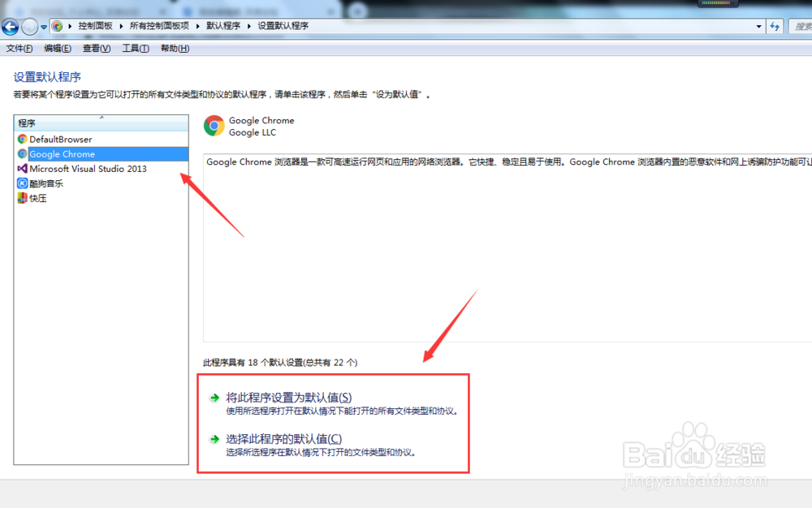Click the DefaultBrowser Chrome icon
The image size is (812, 508).
(x=22, y=139)
